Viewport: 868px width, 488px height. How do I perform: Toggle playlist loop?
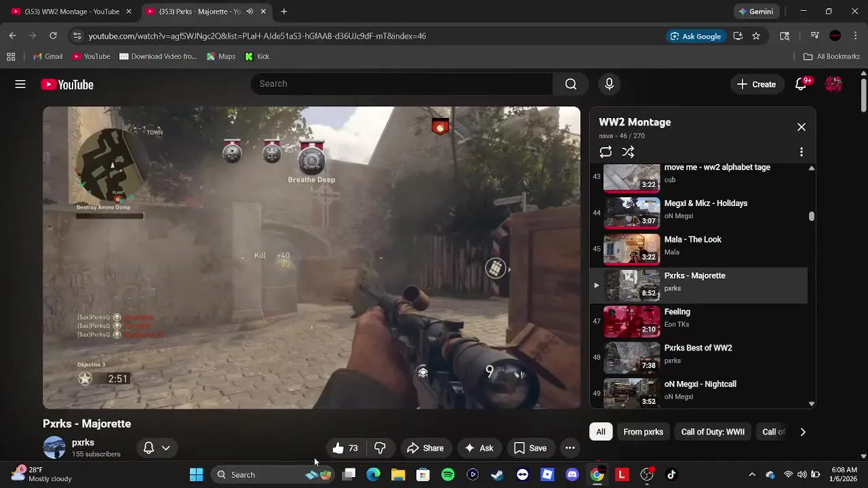(606, 152)
